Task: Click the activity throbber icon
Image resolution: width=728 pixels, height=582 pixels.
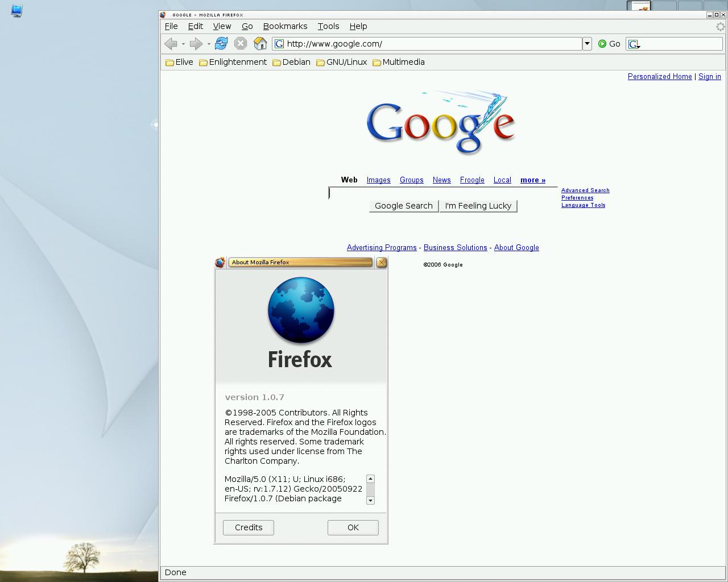Action: [x=720, y=27]
